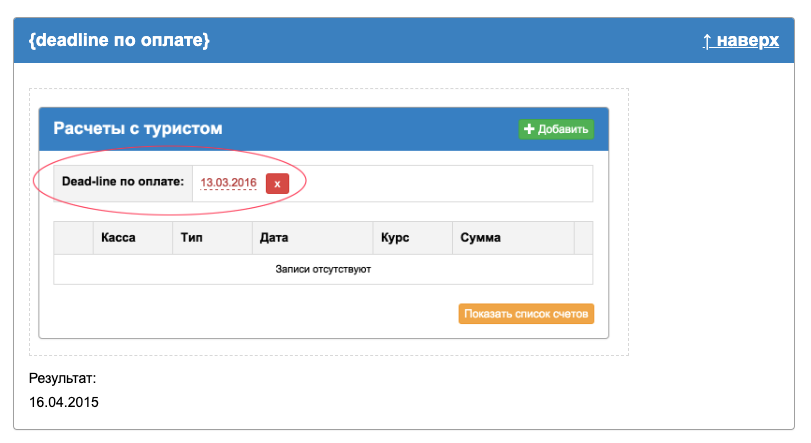811x443 pixels.
Task: Click the Записи отсутствуют empty row
Action: (323, 269)
